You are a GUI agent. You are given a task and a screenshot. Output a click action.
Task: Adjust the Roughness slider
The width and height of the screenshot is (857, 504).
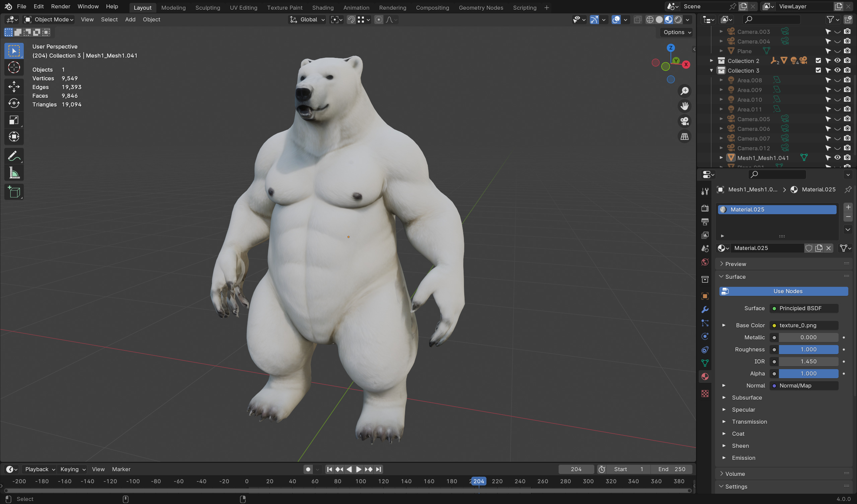click(809, 350)
